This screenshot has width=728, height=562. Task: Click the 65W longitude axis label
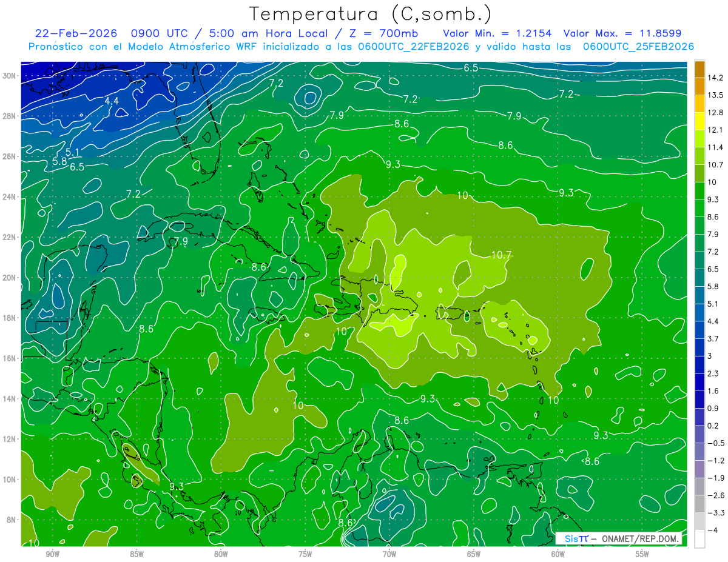tap(474, 554)
